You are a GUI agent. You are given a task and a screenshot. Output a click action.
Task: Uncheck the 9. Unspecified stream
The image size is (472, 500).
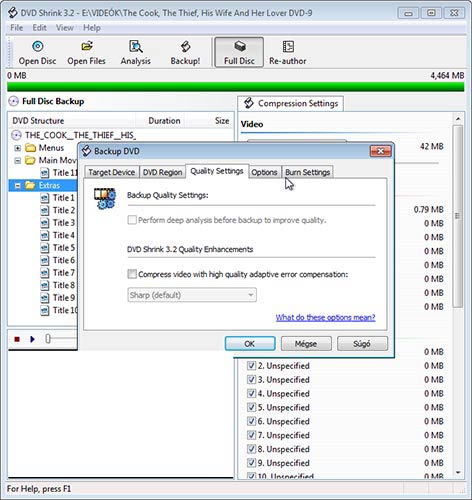251,463
